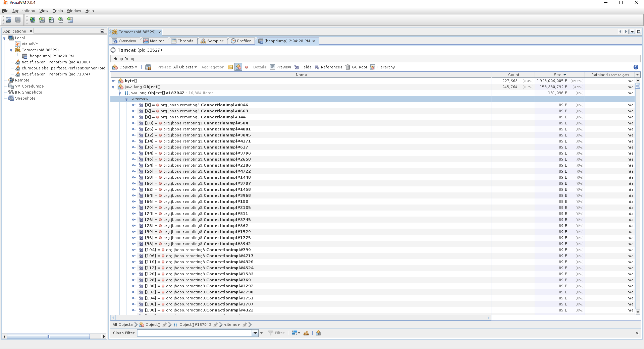Sort by the Size column header
This screenshot has width=644, height=349.
pos(560,75)
